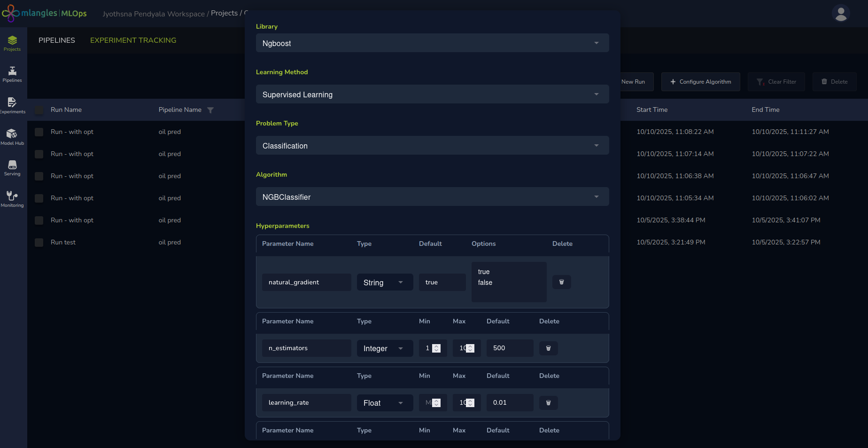Screen dimensions: 868x448
Task: Toggle the select-all runs checkbox
Action: [39, 110]
